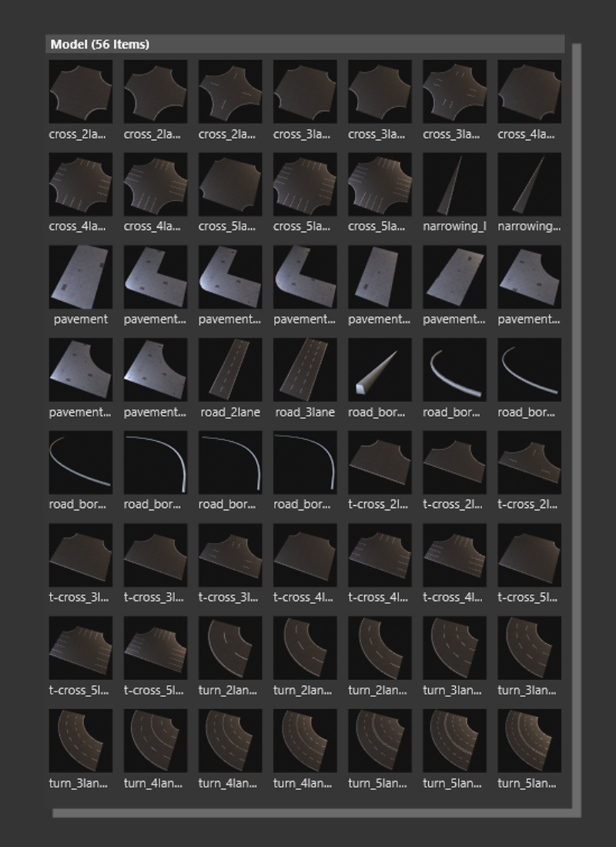Select the road_2lane model thumbnail

pyautogui.click(x=230, y=370)
